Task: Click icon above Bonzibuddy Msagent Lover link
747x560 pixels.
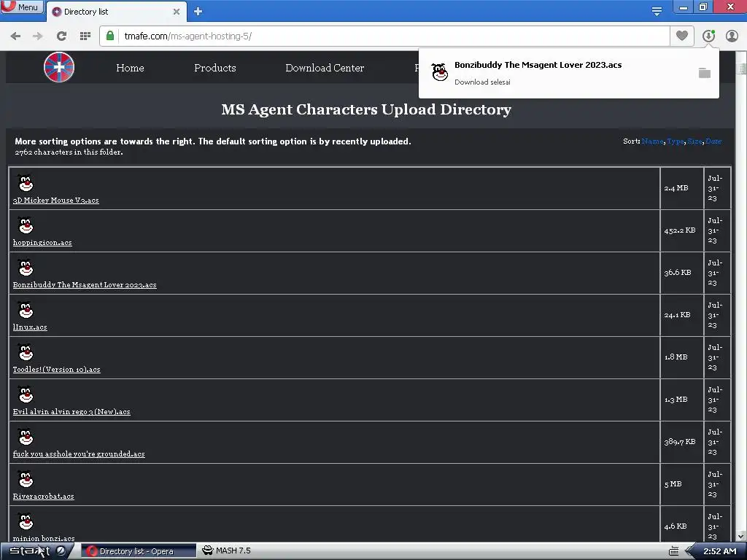Action: point(26,268)
